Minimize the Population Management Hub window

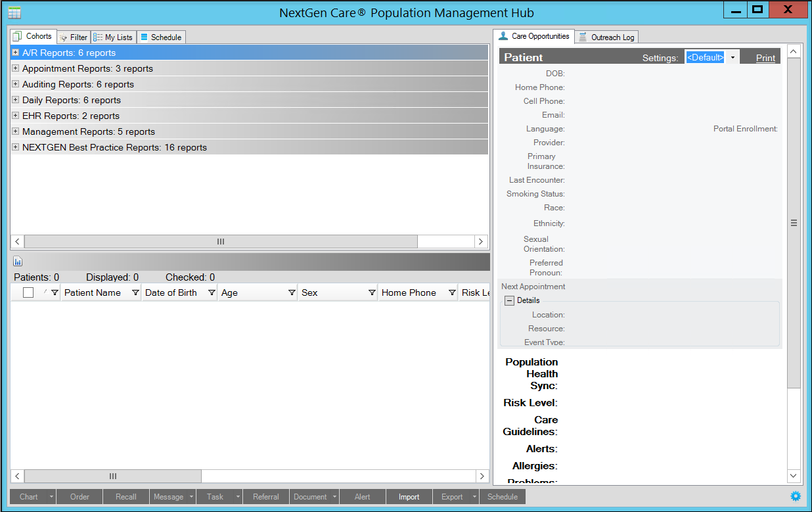736,10
